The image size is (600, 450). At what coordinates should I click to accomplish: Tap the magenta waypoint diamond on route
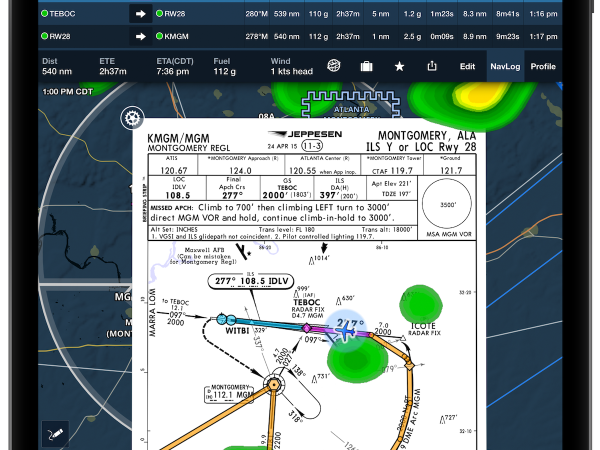[307, 328]
